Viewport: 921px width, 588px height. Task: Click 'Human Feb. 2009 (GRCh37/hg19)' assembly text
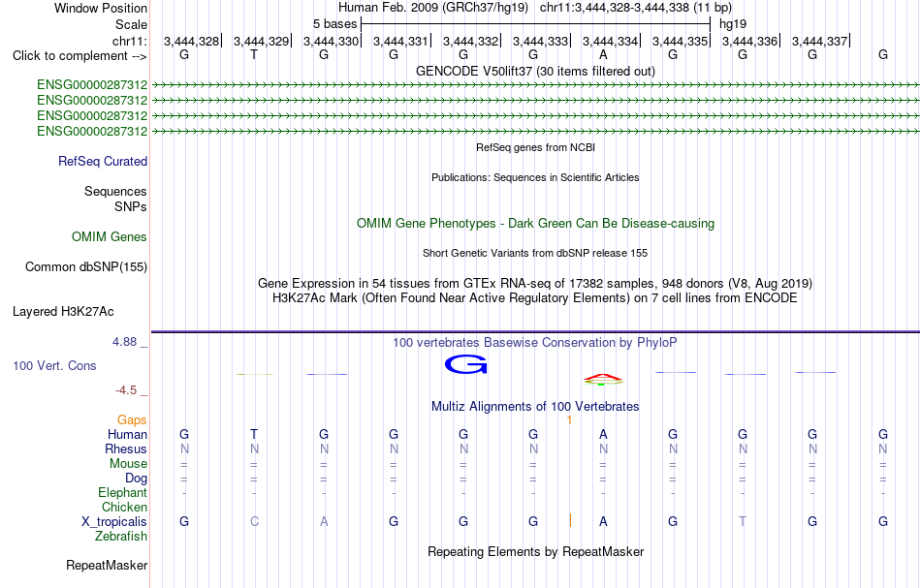433,8
